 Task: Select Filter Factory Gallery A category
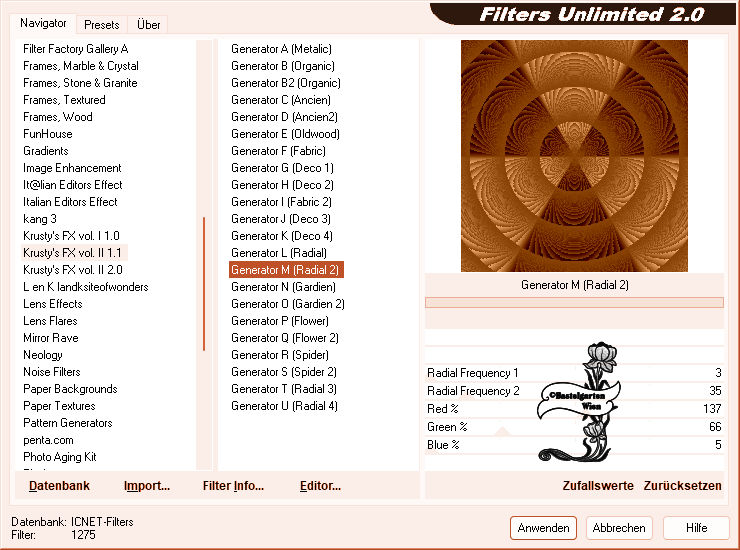[x=76, y=49]
